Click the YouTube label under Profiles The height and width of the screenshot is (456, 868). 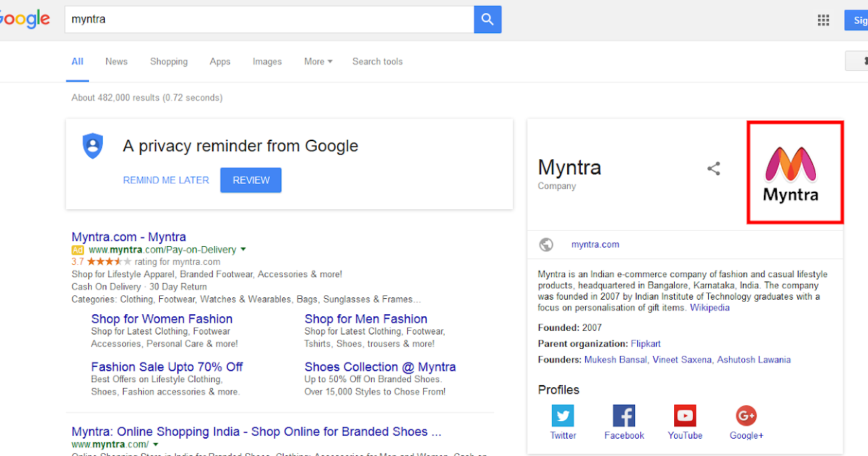(x=685, y=436)
